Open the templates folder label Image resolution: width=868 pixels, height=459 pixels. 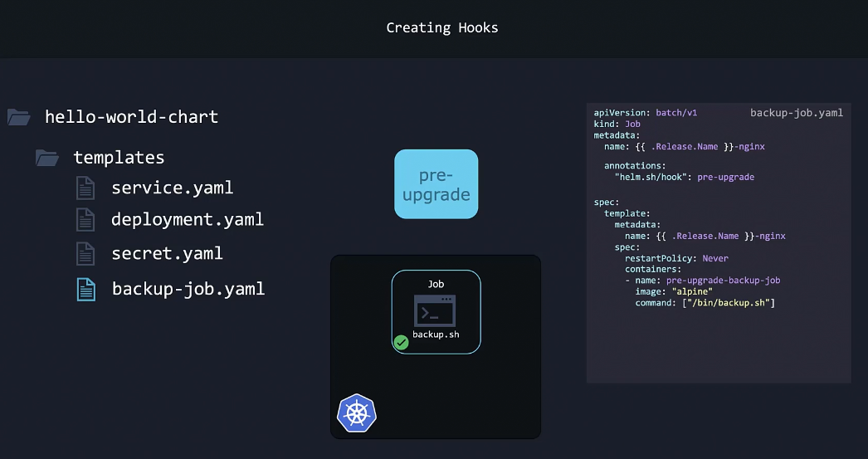click(119, 158)
